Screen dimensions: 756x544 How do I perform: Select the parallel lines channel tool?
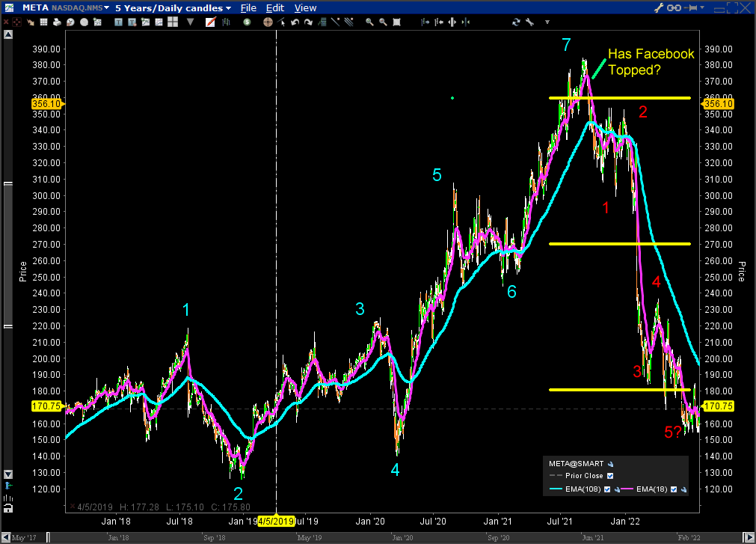[349, 22]
